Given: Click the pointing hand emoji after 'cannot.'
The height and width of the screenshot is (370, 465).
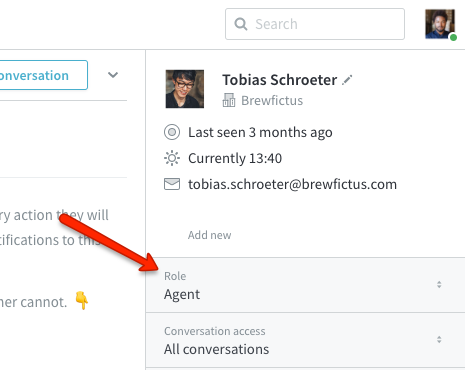Looking at the screenshot, I should tap(82, 301).
